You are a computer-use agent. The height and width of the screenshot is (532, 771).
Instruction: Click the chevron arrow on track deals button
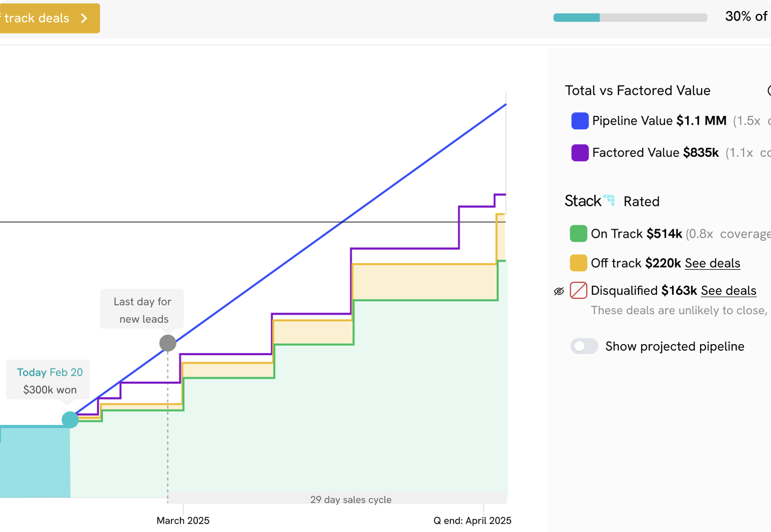(x=84, y=18)
